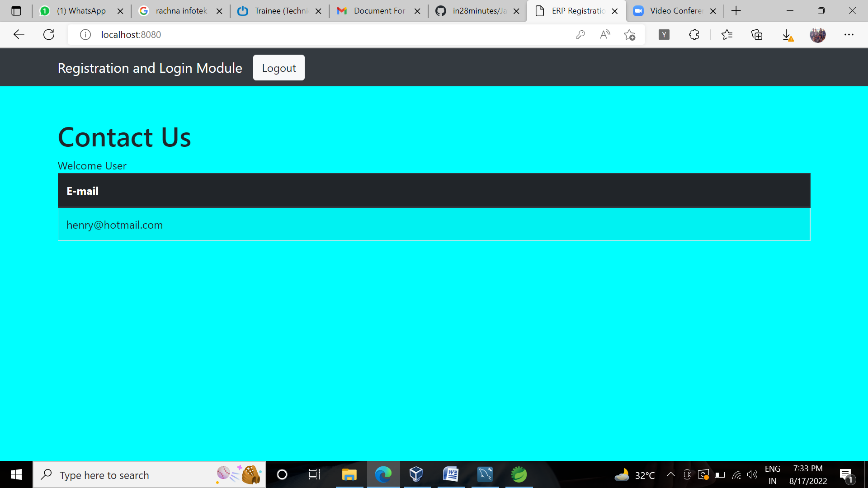Click the Logout button

[x=278, y=68]
